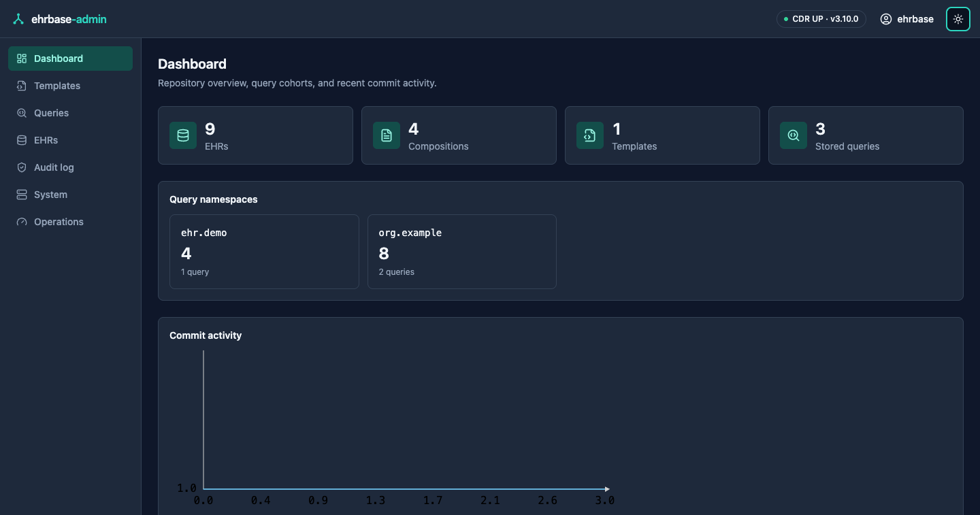
Task: Click the '1 query' text under ehr.demo
Action: point(195,272)
